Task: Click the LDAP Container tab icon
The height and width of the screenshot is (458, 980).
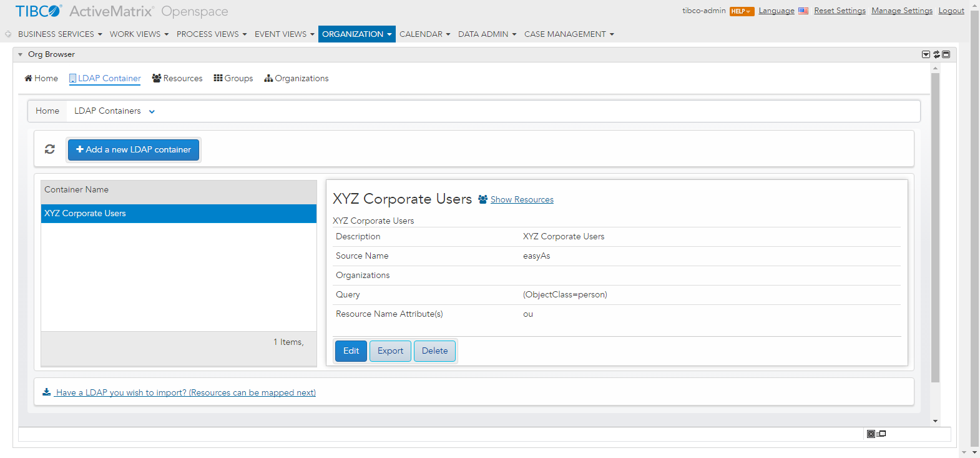Action: click(x=73, y=78)
